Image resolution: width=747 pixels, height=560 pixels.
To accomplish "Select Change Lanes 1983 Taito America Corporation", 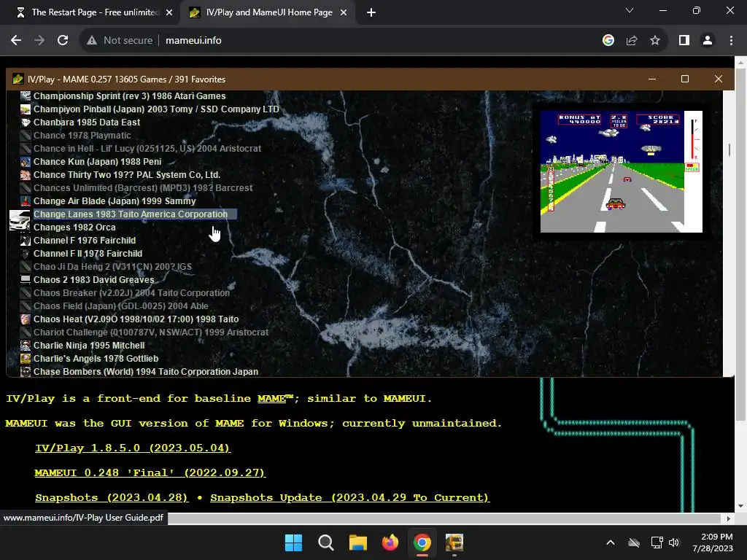I will [x=131, y=214].
